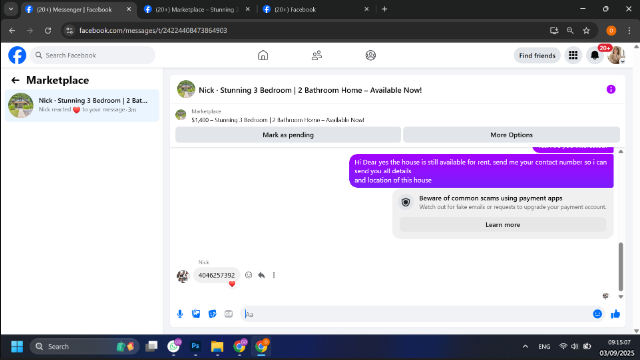Open Chrome profile orange avatar
640x360 pixels.
coord(611,31)
